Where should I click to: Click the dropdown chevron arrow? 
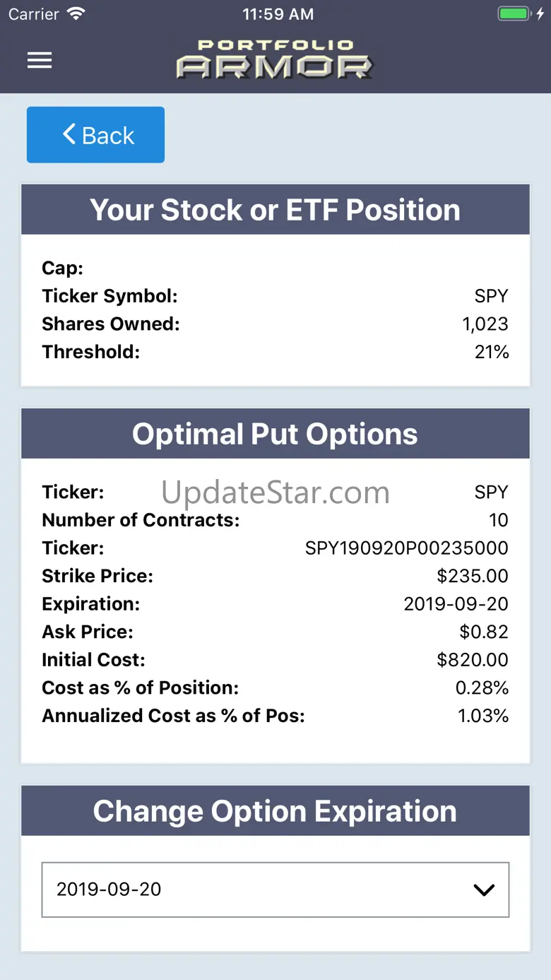click(x=484, y=890)
